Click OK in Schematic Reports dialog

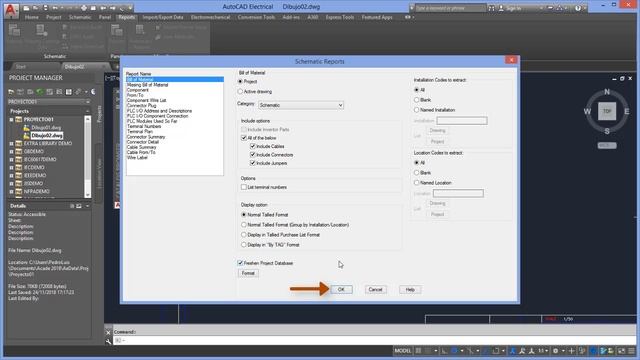pyautogui.click(x=341, y=289)
